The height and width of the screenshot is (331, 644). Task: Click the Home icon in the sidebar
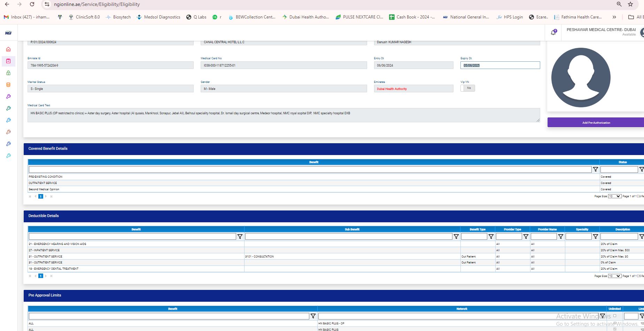click(8, 49)
